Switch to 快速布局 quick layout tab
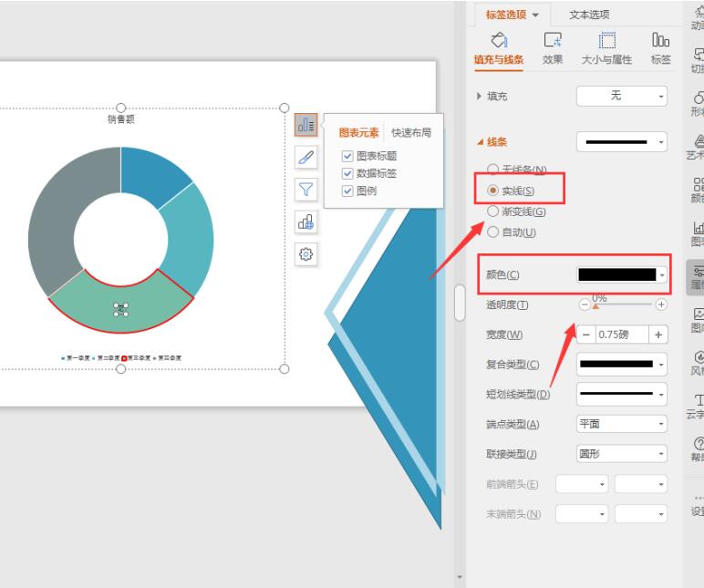The image size is (704, 588). coord(411,132)
